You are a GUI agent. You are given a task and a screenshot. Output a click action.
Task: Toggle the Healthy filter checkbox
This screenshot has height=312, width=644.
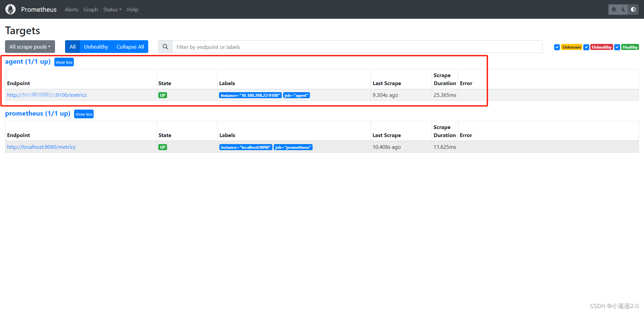(x=617, y=47)
